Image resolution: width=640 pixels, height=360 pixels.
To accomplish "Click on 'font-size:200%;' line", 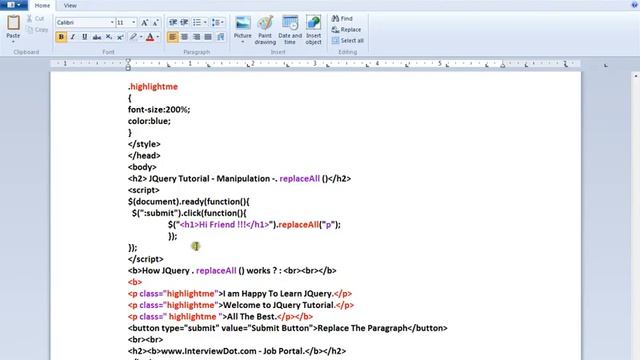I will coord(159,109).
